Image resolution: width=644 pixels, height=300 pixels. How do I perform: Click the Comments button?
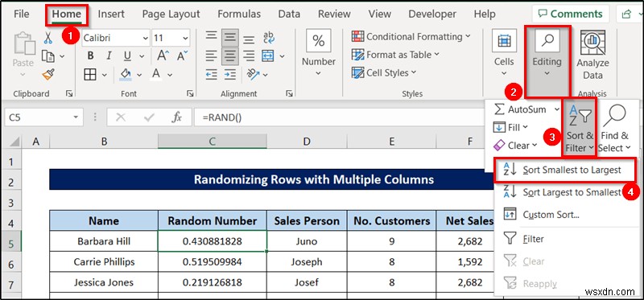(x=571, y=14)
